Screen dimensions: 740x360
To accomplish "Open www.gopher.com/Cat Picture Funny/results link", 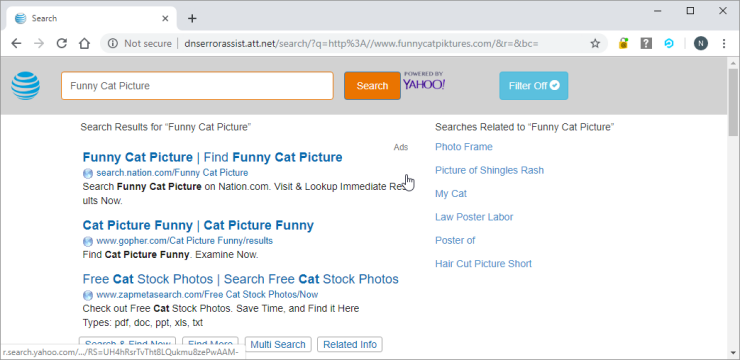I will (185, 241).
